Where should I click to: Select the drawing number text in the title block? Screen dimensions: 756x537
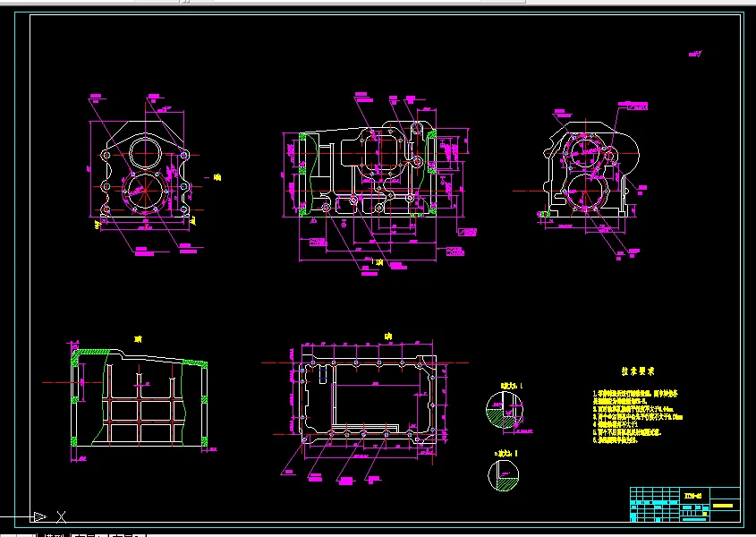pos(692,495)
